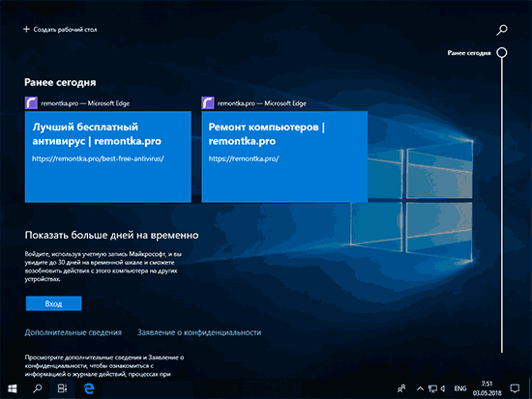Open the volume speaker tray icon
This screenshot has width=532, height=399.
pos(443,388)
